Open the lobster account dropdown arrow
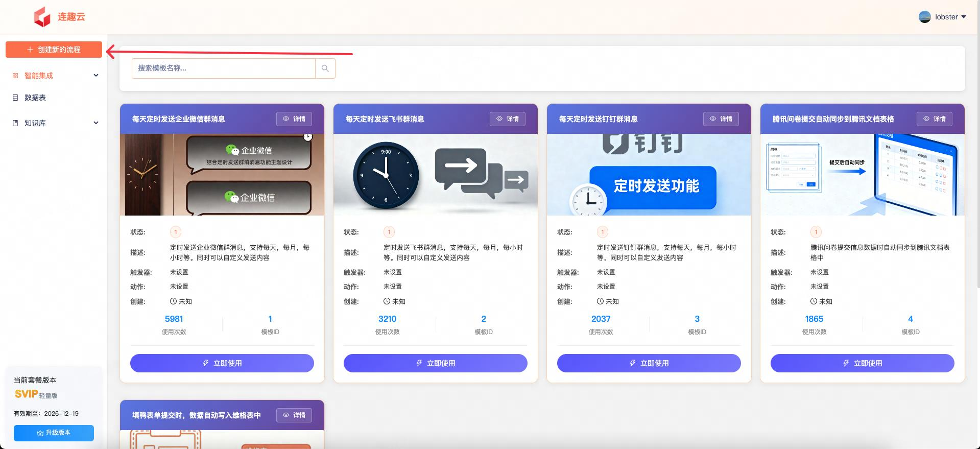Viewport: 980px width, 449px height. [x=964, y=17]
